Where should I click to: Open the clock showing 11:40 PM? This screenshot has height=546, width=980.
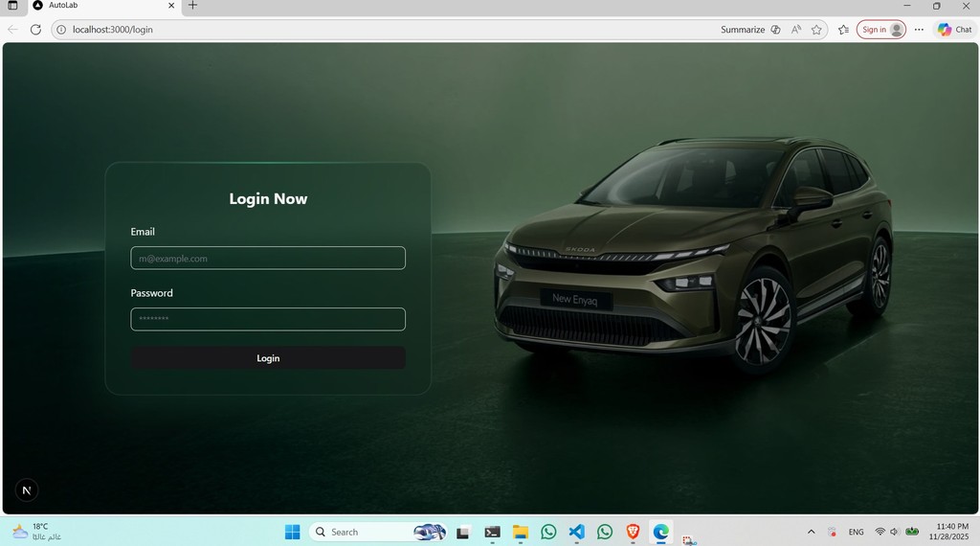(x=948, y=533)
